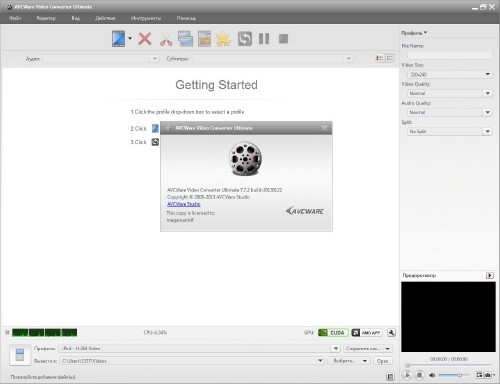Toggle CUDA GPU acceleration
This screenshot has width=500, height=384.
pyautogui.click(x=333, y=333)
